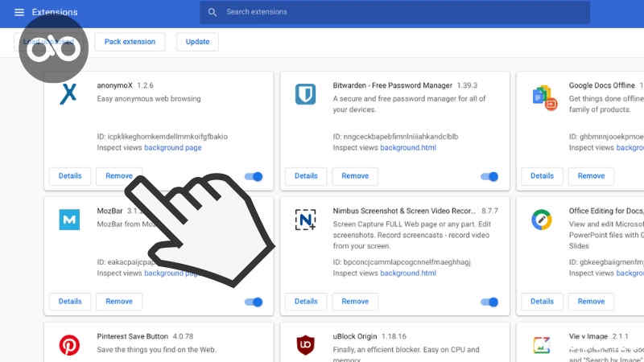Remove the anonymoX extension
Screen dimensions: 644x362
click(x=119, y=176)
